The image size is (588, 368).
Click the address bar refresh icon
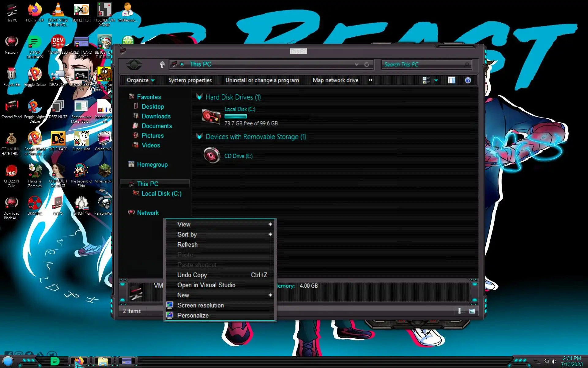point(367,64)
